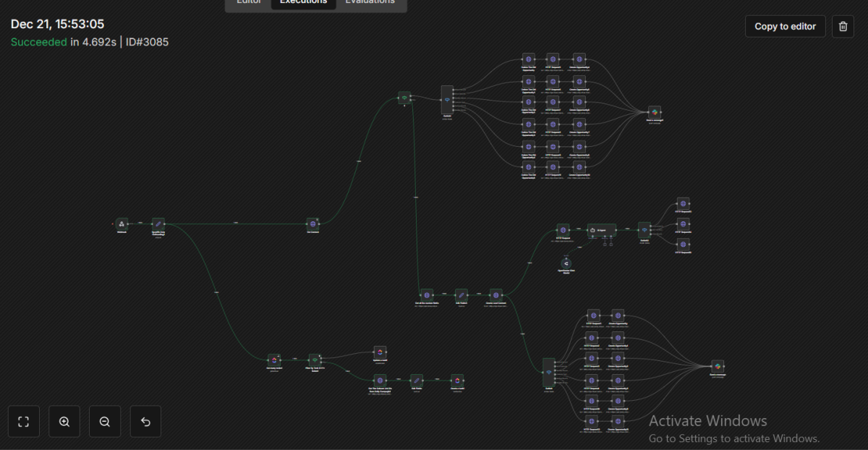Click the Filter node after Get many tasks
Viewport: 868px width, 450px height.
314,360
